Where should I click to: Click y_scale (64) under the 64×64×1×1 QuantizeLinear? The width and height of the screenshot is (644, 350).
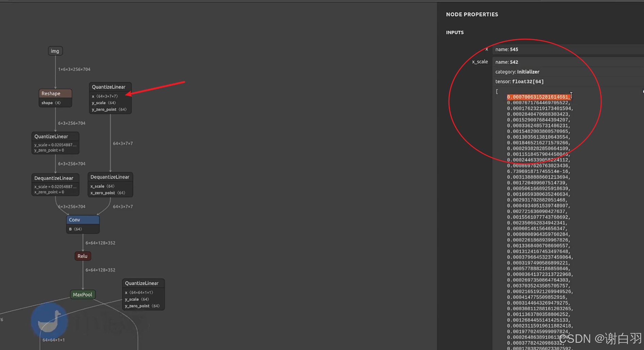[x=137, y=299]
